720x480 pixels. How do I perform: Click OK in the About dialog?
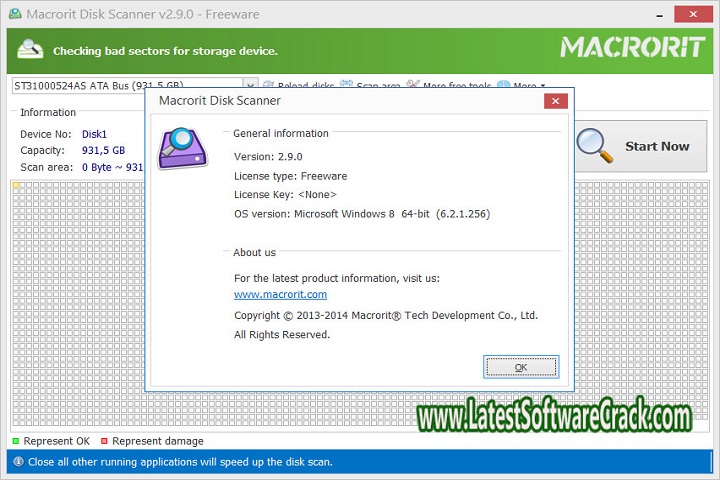click(x=521, y=367)
